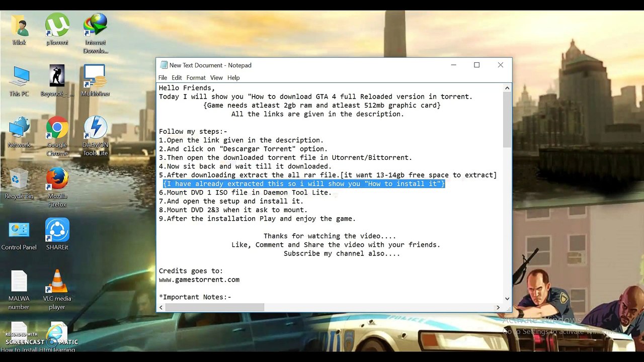Click the line "7.And open the setup and install it."

(231, 201)
